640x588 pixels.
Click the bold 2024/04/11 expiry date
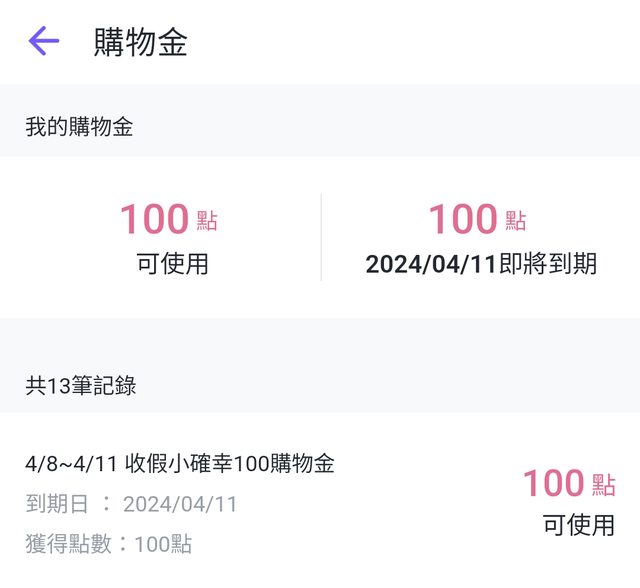[430, 264]
